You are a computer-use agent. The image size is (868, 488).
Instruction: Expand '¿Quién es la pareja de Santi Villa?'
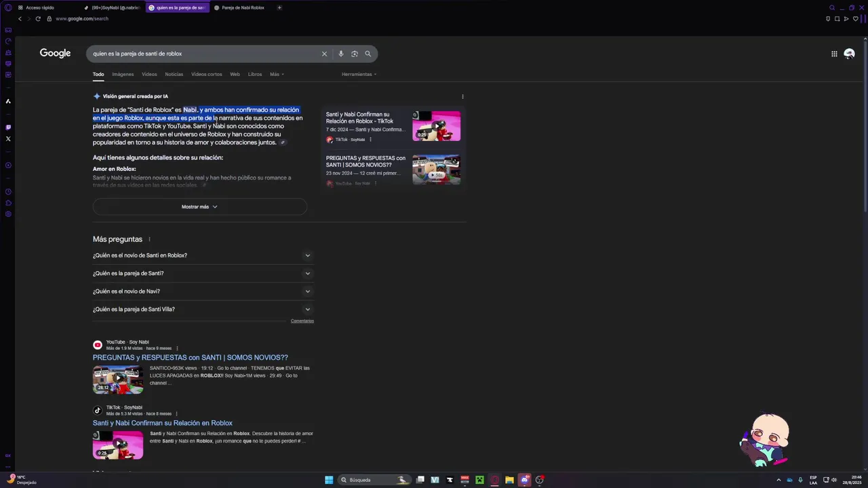click(x=203, y=309)
